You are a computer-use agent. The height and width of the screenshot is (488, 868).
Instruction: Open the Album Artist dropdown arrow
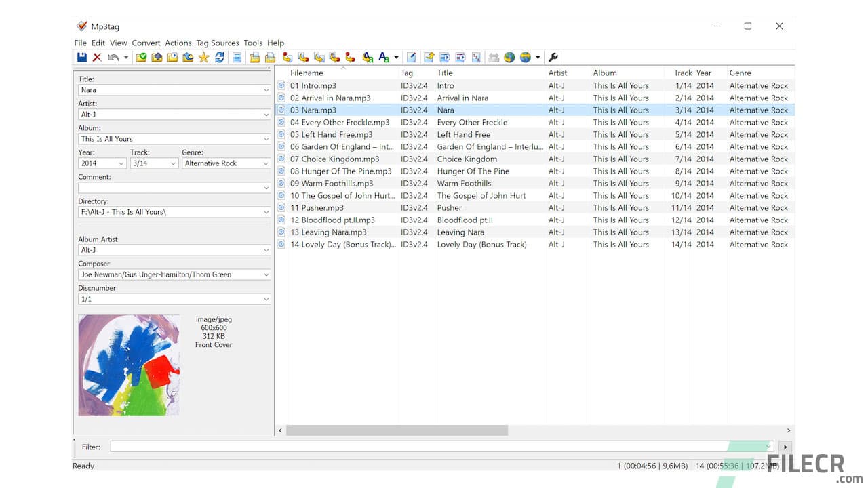(x=265, y=249)
